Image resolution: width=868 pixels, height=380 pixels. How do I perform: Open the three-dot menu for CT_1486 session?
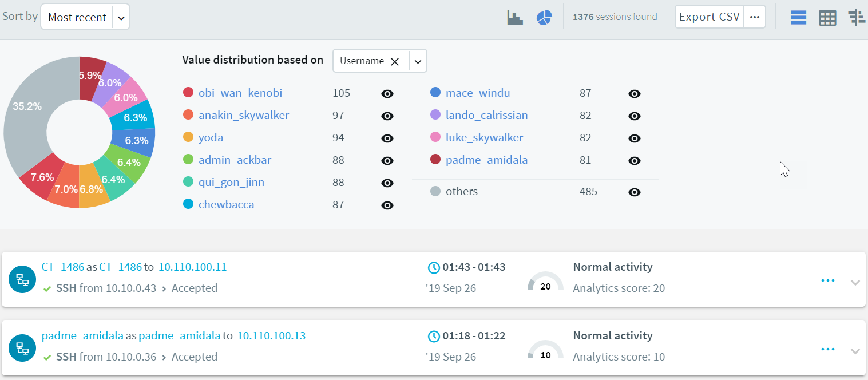coord(827,280)
